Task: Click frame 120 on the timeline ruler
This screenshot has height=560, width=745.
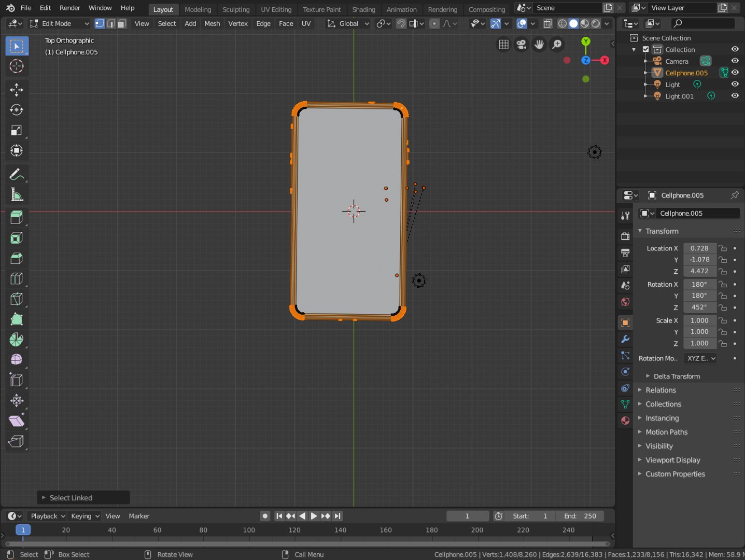Action: point(294,530)
